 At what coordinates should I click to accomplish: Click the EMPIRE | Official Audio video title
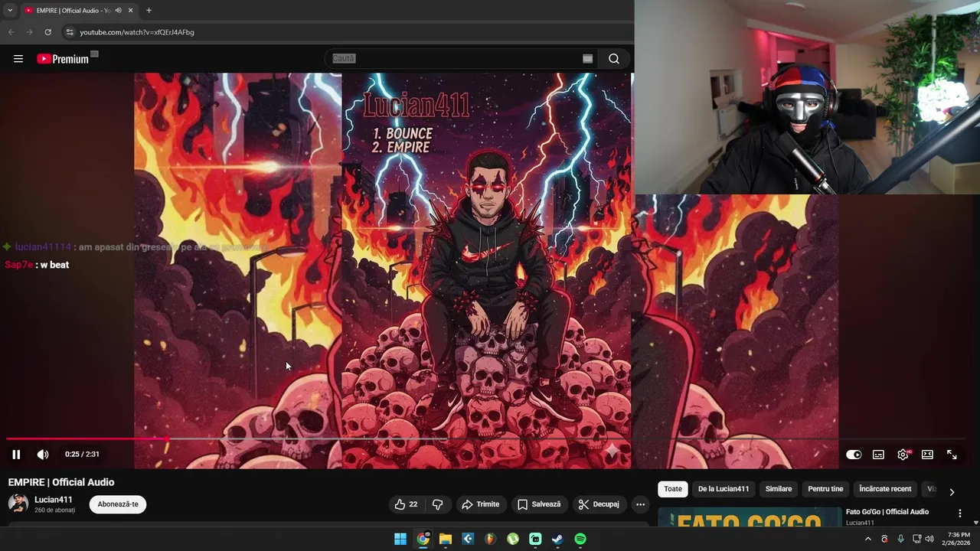[x=61, y=482]
